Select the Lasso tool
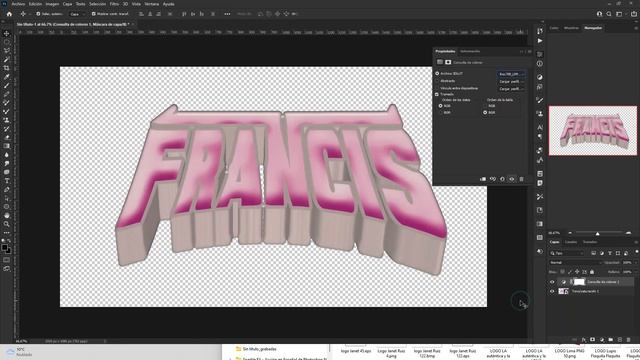 7,51
